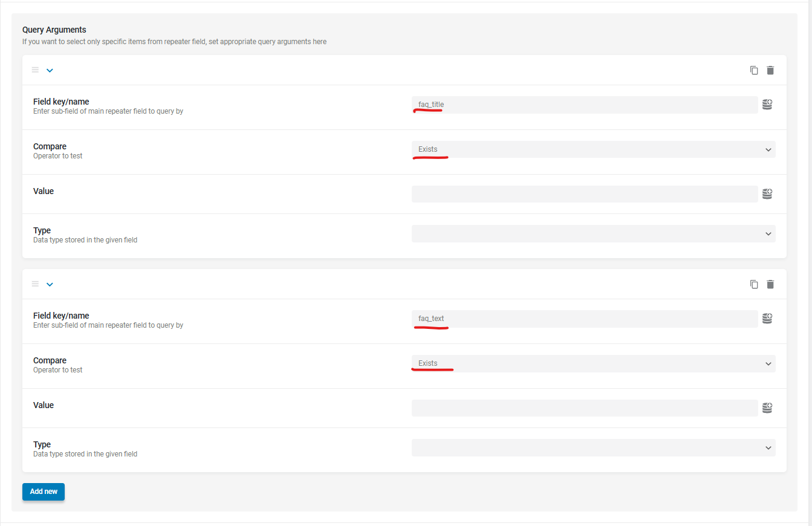Screen dimensions: 812x526
Task: Open Type dropdown for faq_text argument
Action: (x=593, y=448)
